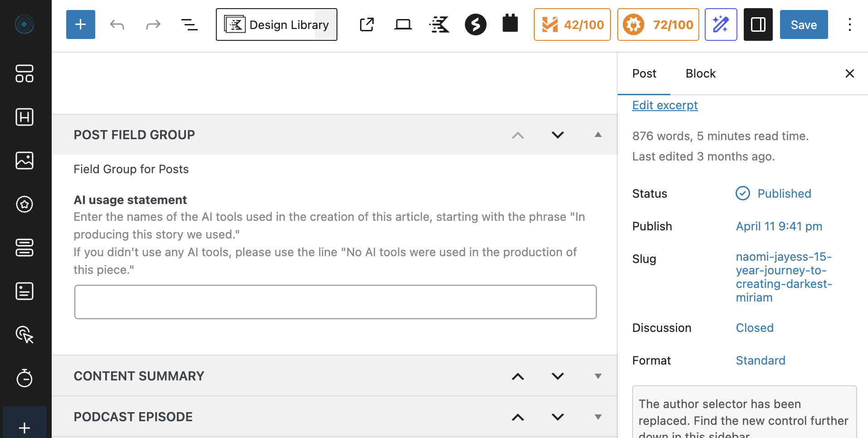Viewport: 868px width, 438px height.
Task: Click the Redo arrow in the toolbar
Action: 153,24
